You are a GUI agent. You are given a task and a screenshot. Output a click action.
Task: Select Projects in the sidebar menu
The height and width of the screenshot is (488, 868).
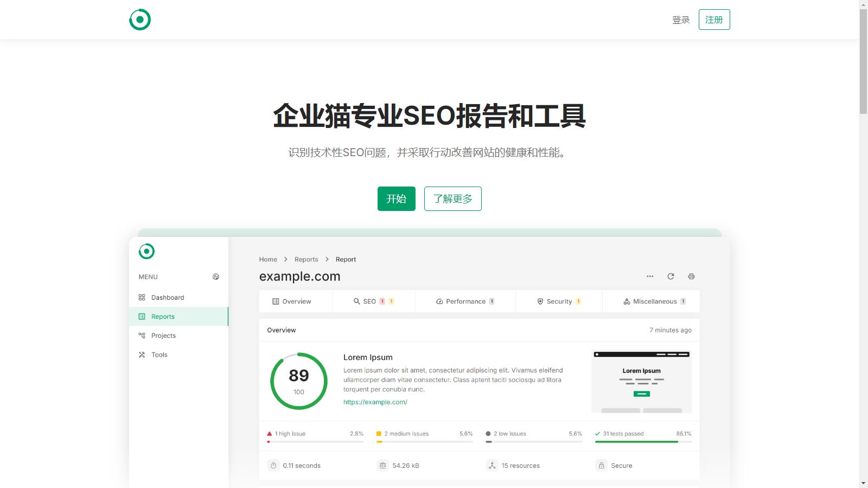coord(163,336)
